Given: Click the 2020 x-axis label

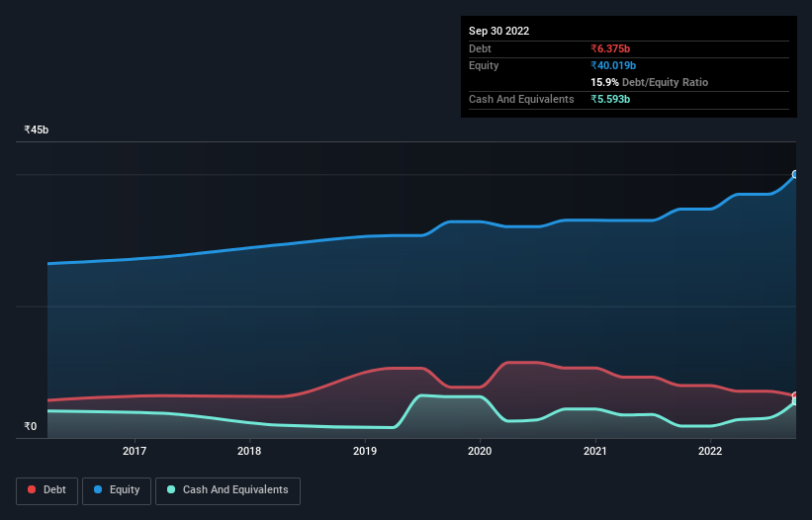Looking at the screenshot, I should click(x=480, y=451).
